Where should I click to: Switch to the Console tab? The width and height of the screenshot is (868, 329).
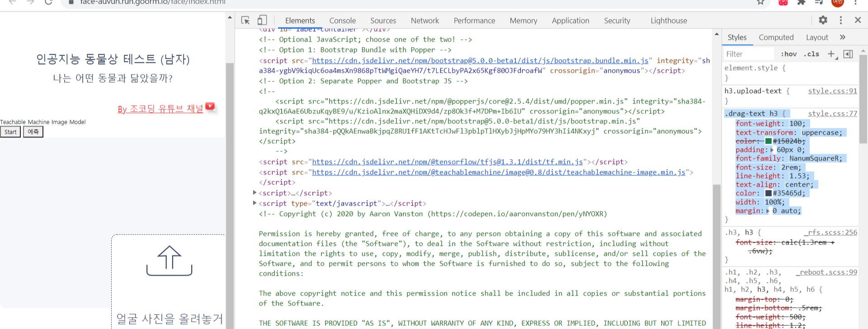[342, 21]
